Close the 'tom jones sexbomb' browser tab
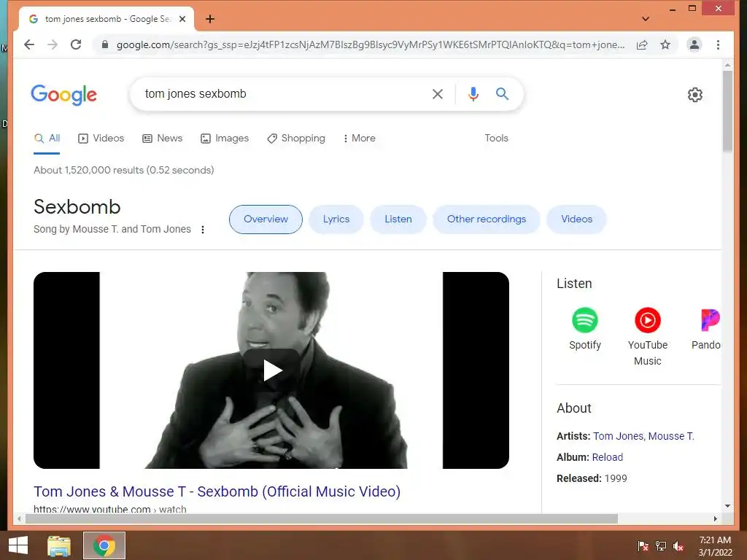Image resolution: width=747 pixels, height=560 pixels. (182, 19)
